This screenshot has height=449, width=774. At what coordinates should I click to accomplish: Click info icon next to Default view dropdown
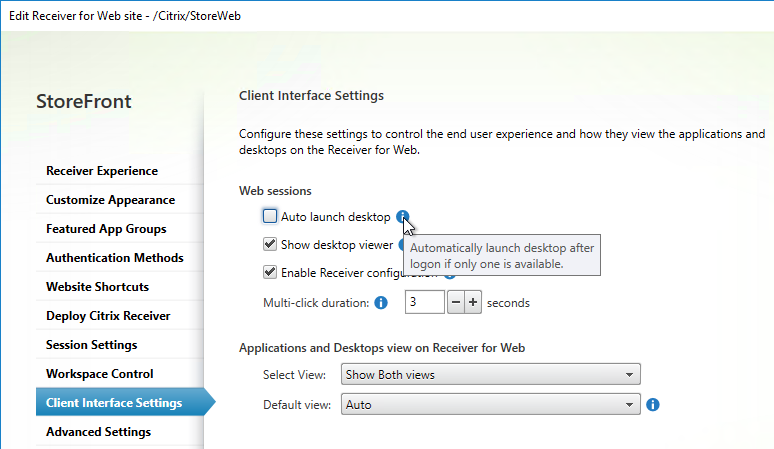(x=653, y=405)
